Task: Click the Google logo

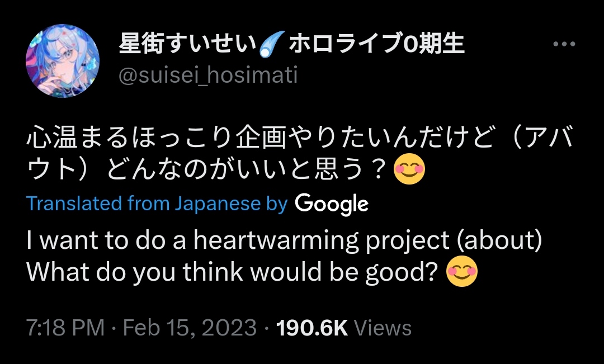Action: [332, 204]
